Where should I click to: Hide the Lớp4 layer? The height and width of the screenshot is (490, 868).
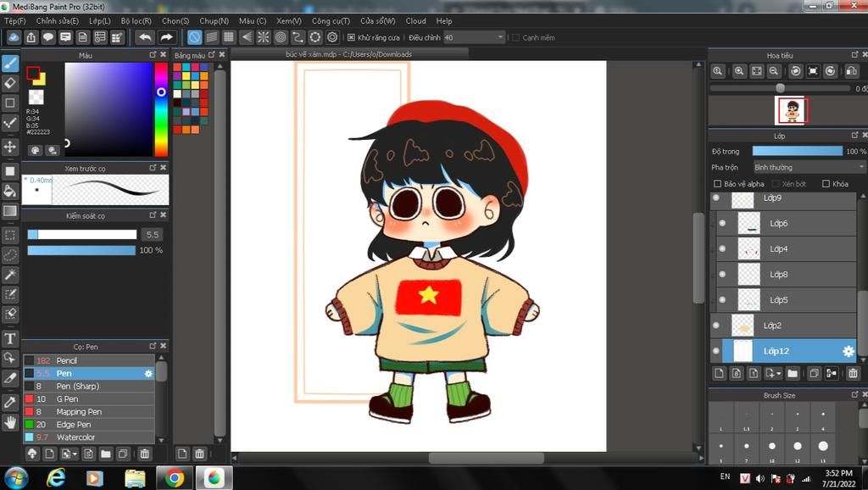(x=722, y=248)
